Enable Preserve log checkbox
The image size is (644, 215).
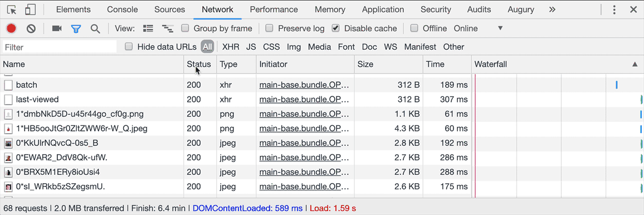tap(270, 28)
